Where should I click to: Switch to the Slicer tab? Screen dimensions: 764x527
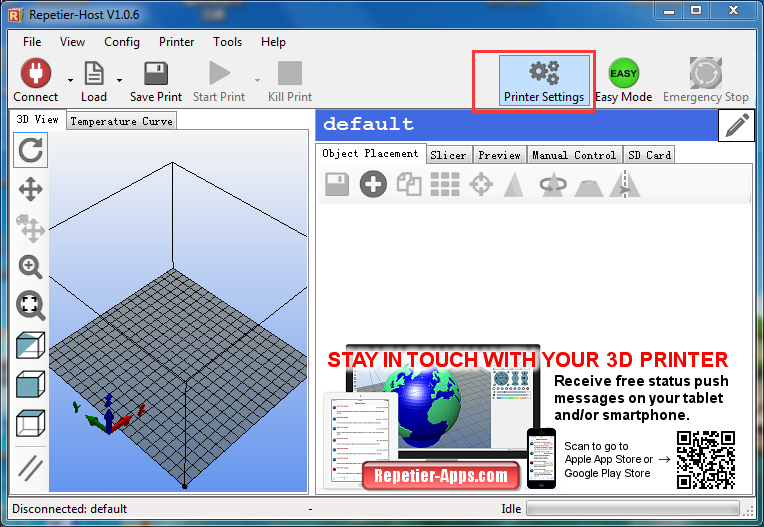click(x=448, y=155)
